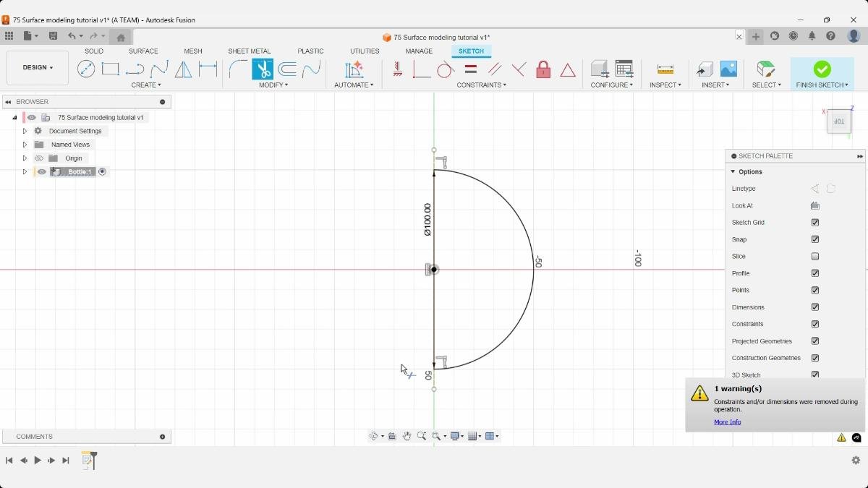
Task: Select the center diameter Circle tool
Action: (86, 69)
